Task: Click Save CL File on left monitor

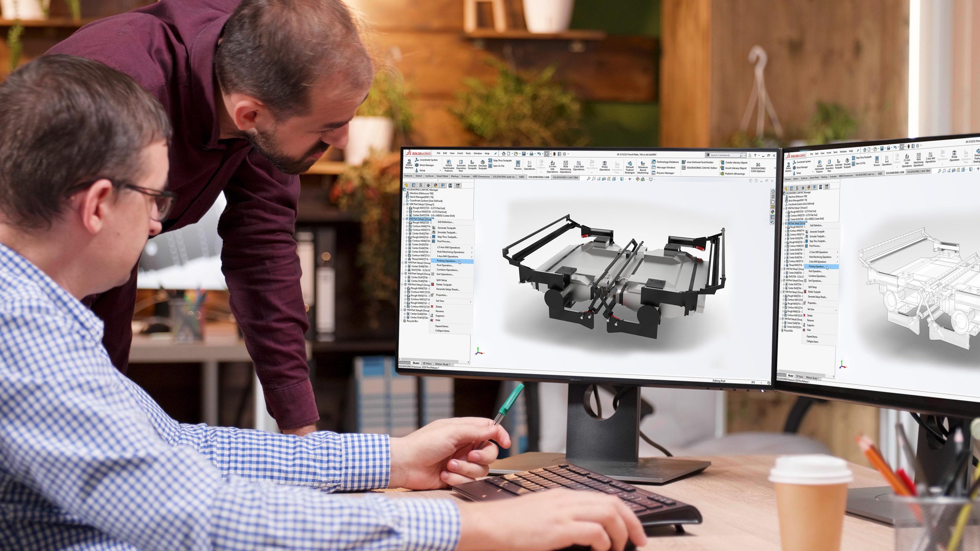Action: pos(497,166)
